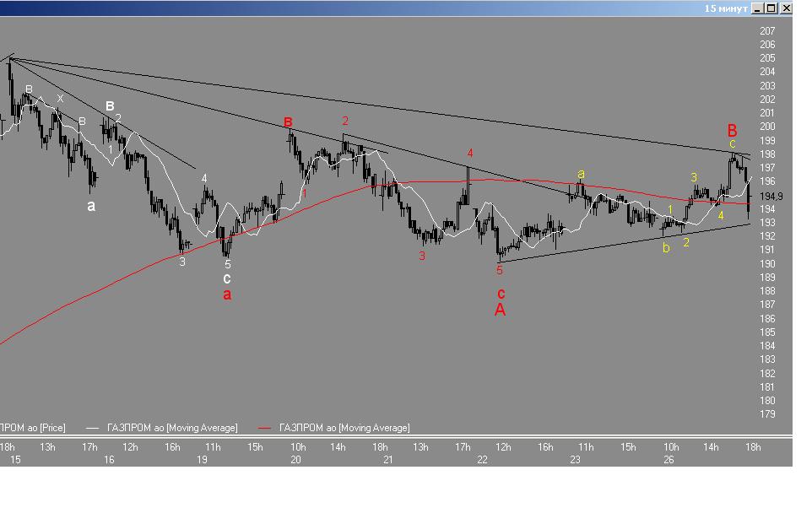Select the red wave number 4

[x=470, y=153]
